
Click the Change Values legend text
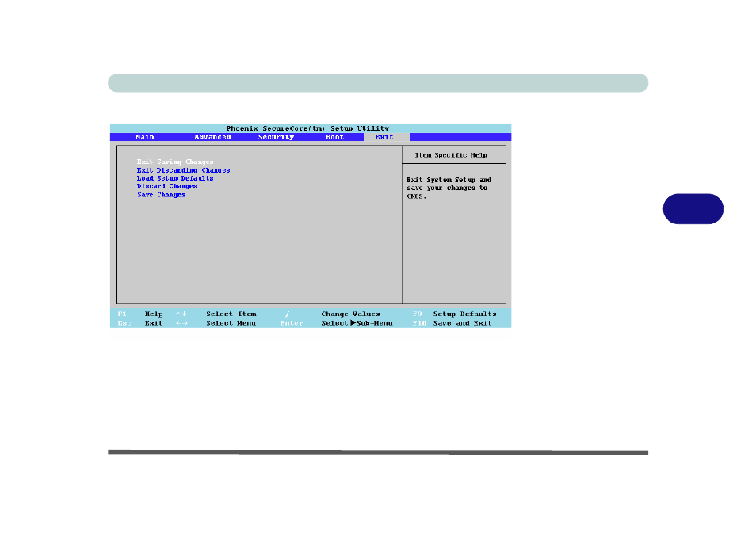[x=350, y=314]
